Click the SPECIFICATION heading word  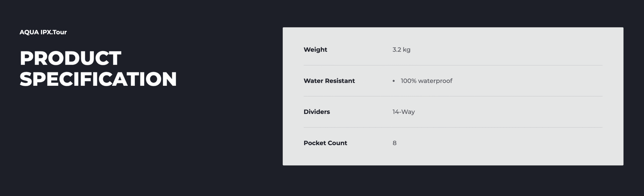[98, 79]
